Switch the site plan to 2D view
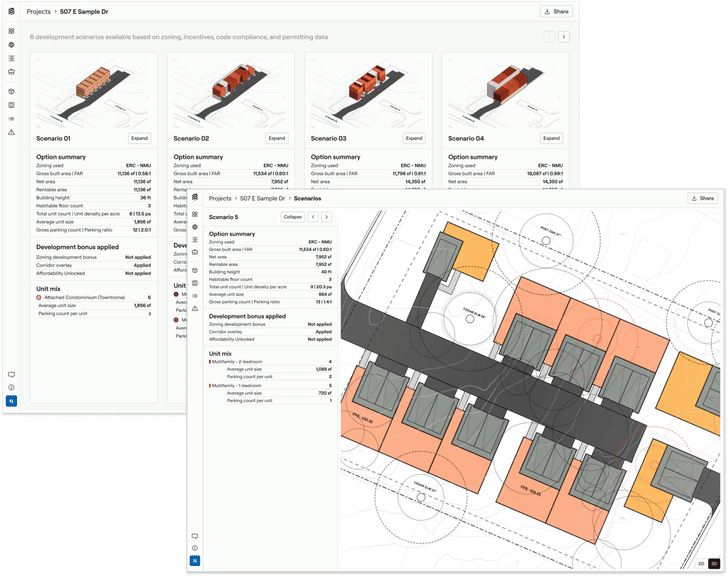Viewport: 728px width, 576px height. click(x=701, y=564)
